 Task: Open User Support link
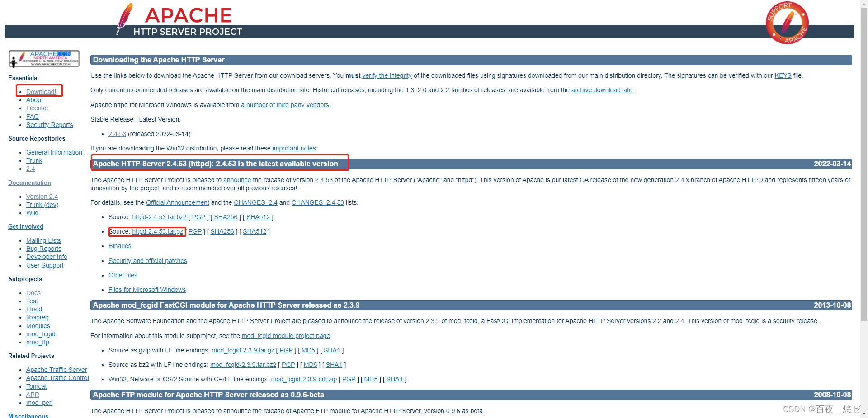click(x=45, y=265)
